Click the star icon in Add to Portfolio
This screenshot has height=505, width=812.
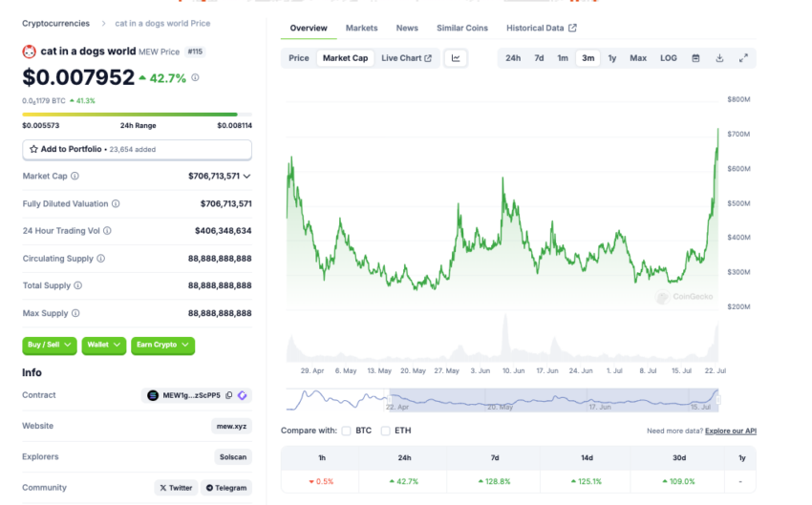click(x=33, y=149)
